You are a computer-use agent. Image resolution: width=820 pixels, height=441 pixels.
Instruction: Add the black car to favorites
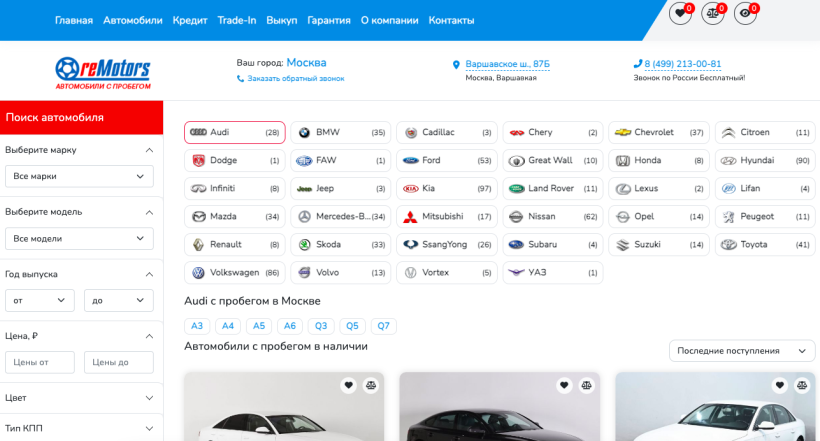564,386
